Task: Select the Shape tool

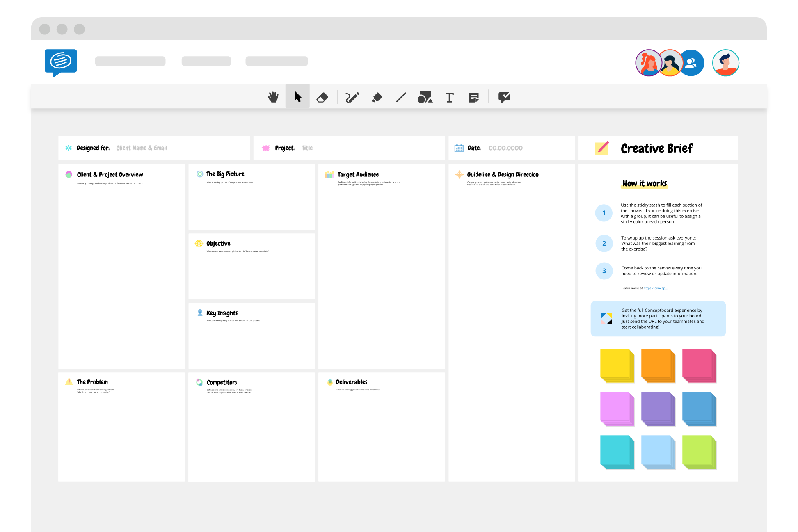Action: (425, 97)
